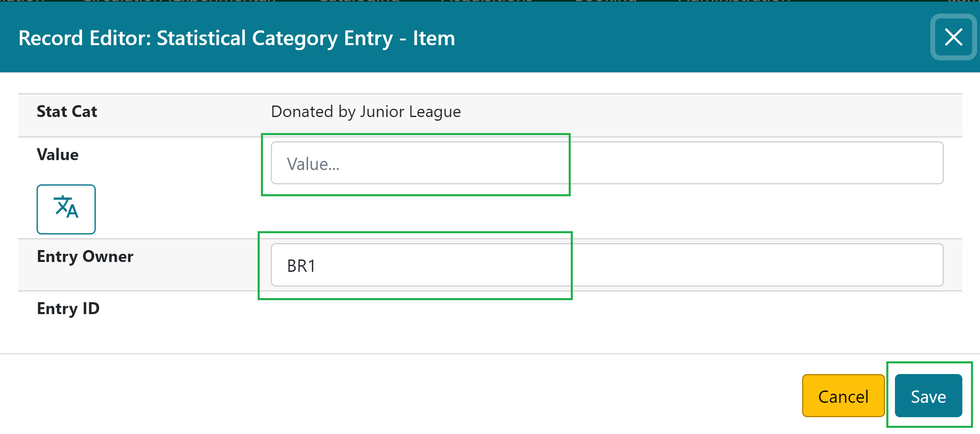Click the Stat Cat field label
This screenshot has width=980, height=434.
point(67,112)
